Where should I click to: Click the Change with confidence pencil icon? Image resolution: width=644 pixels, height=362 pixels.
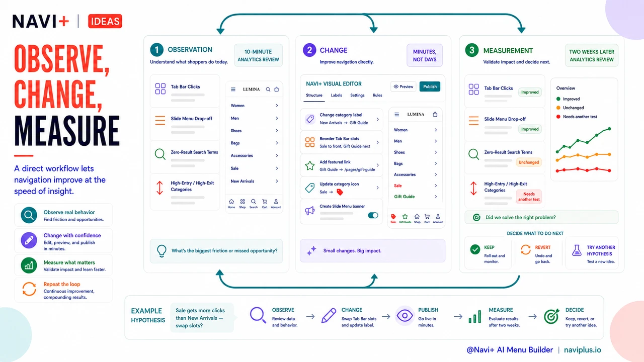[29, 240]
